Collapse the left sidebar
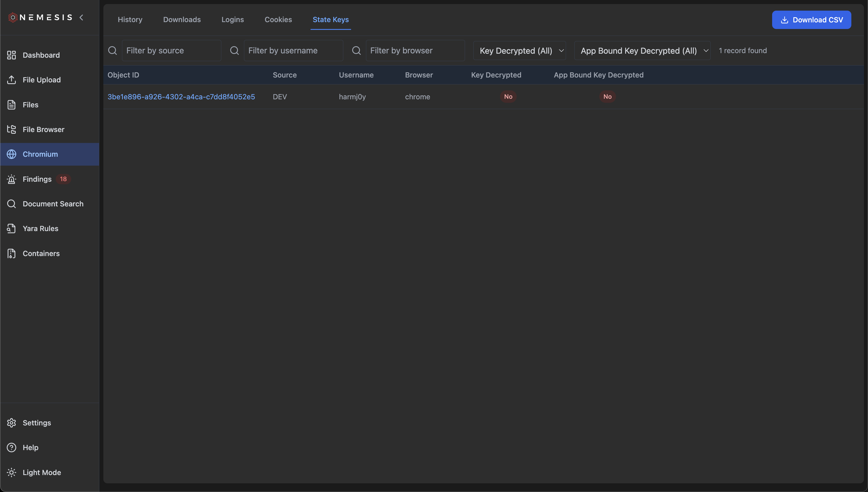Screen dimensions: 868x492 [x=82, y=17]
